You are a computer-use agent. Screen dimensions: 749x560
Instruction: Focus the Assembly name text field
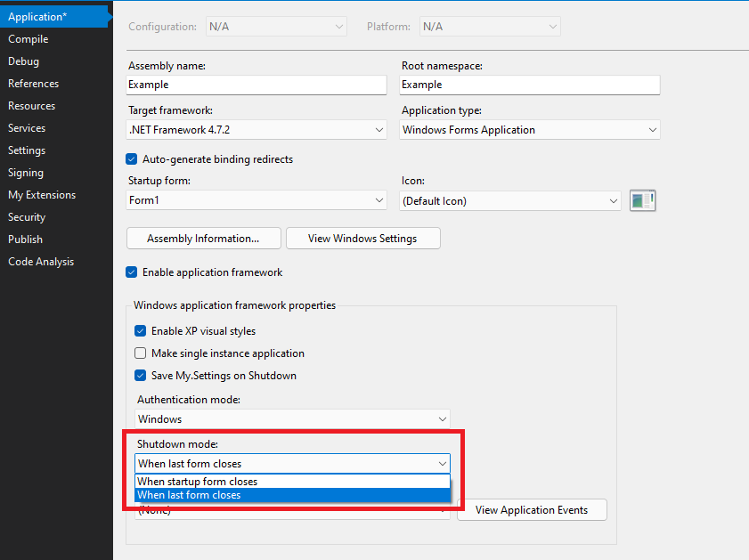(x=256, y=85)
